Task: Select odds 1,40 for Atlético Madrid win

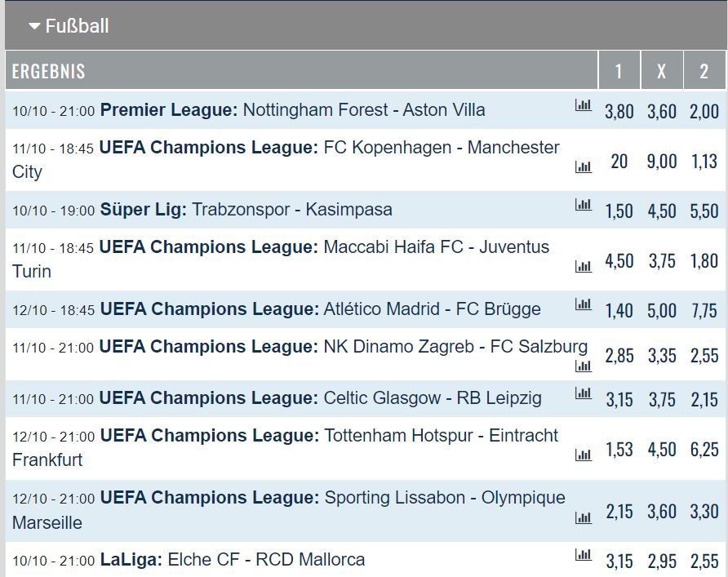Action: [619, 308]
